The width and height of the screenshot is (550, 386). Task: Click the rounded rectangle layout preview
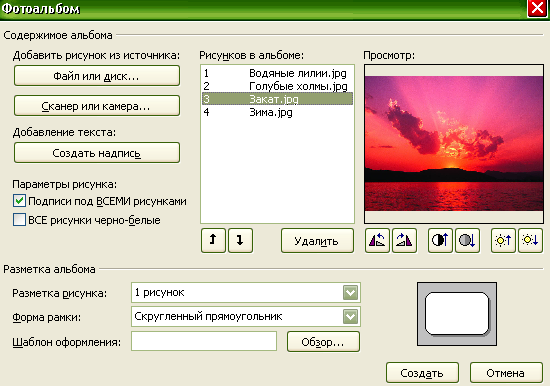pyautogui.click(x=457, y=314)
